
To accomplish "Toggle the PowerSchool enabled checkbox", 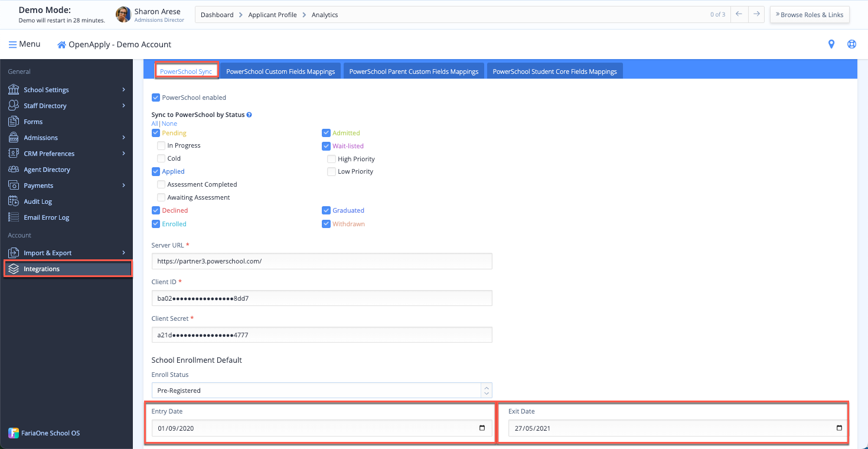I will [156, 97].
